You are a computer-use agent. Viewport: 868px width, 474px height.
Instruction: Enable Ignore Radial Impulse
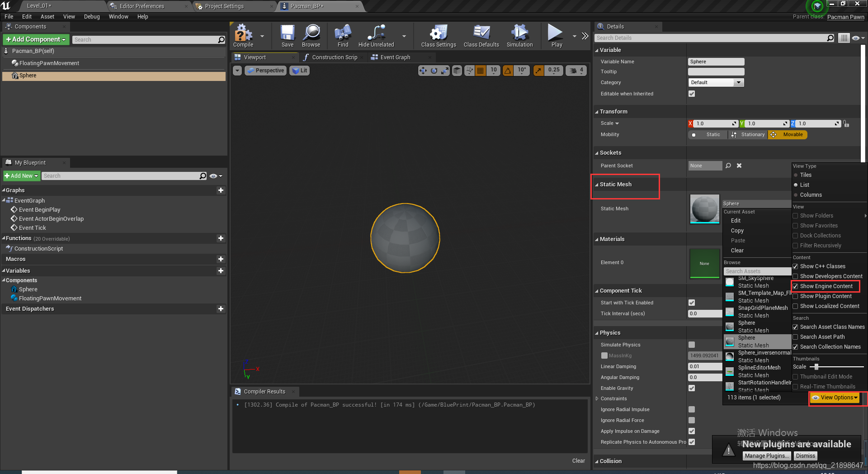[x=692, y=409]
